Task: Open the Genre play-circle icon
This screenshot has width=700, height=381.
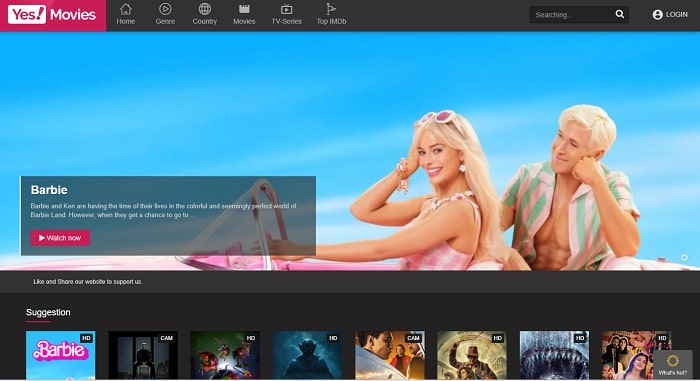Action: pos(165,9)
